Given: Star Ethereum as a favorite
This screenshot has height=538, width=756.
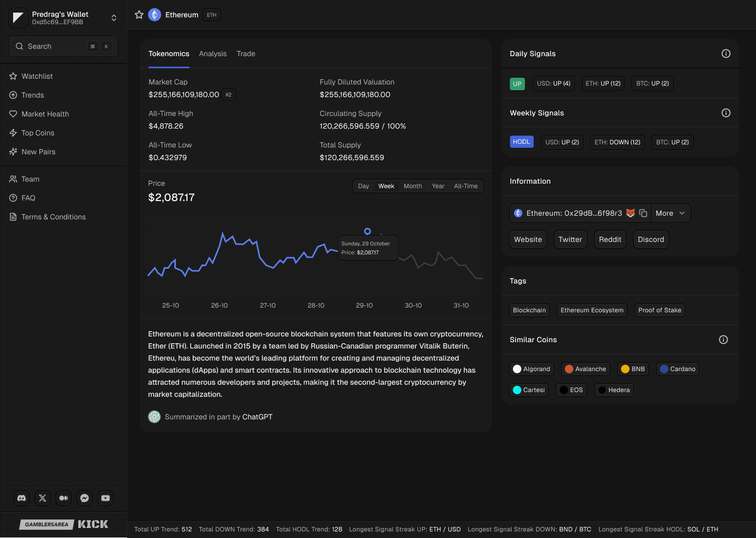Looking at the screenshot, I should [139, 15].
